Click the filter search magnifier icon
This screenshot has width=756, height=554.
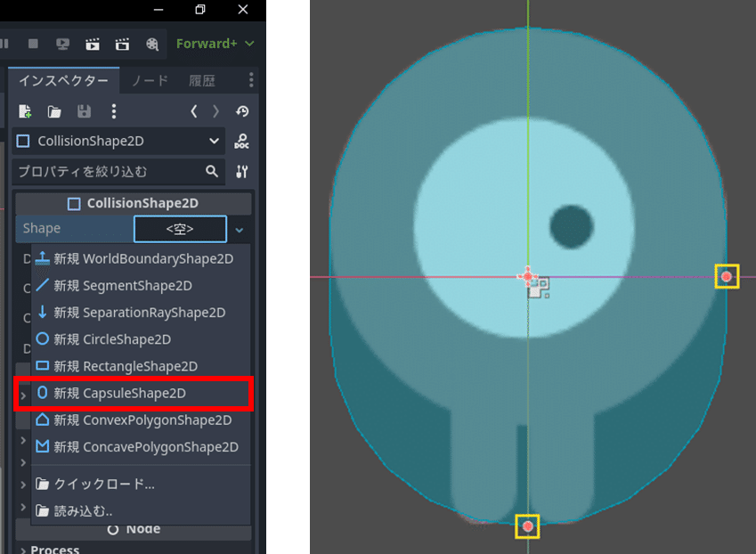(212, 171)
